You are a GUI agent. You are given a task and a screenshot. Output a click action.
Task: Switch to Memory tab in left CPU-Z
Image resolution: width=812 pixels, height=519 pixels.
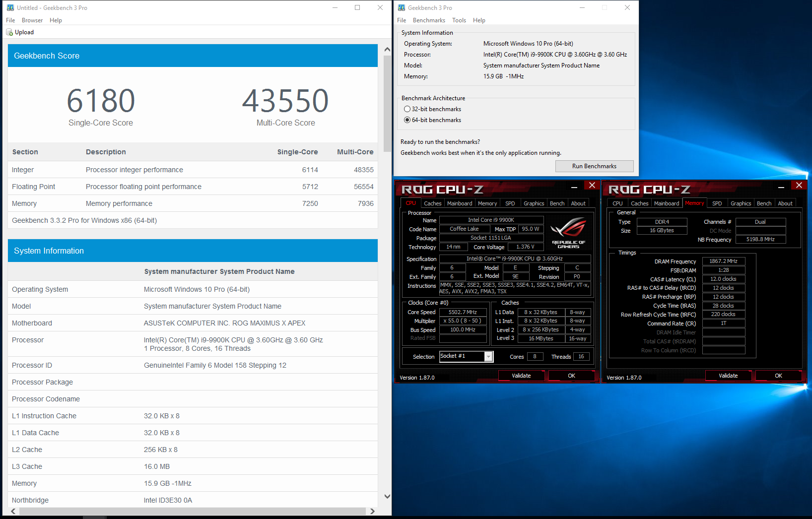pyautogui.click(x=487, y=203)
